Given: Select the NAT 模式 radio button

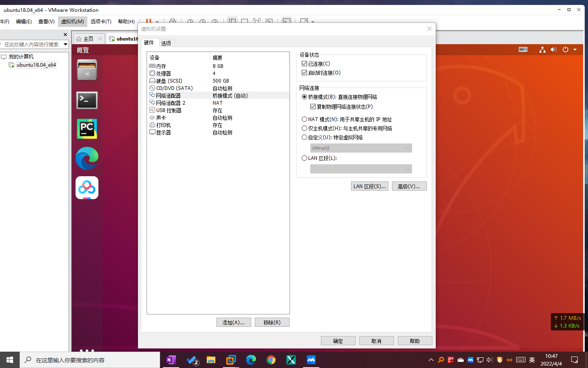Looking at the screenshot, I should coord(304,119).
